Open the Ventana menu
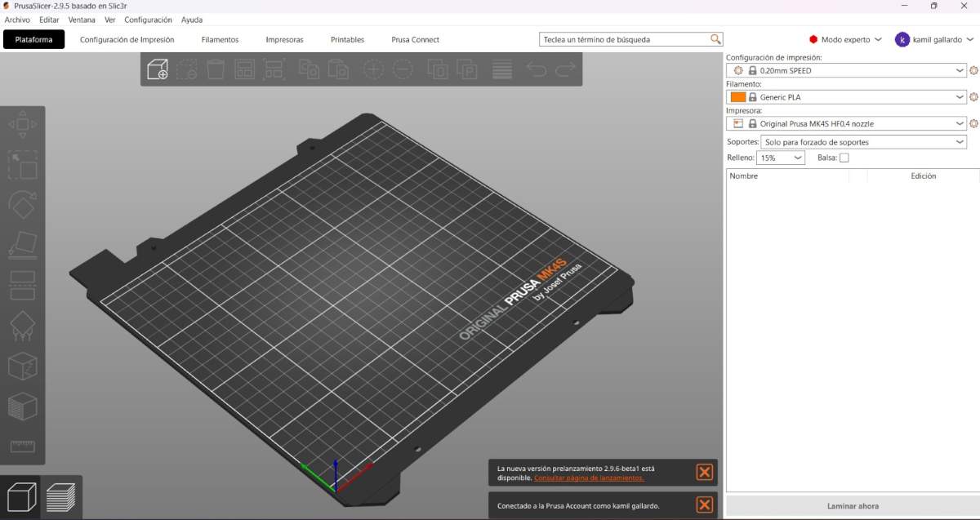980x520 pixels. [81, 20]
